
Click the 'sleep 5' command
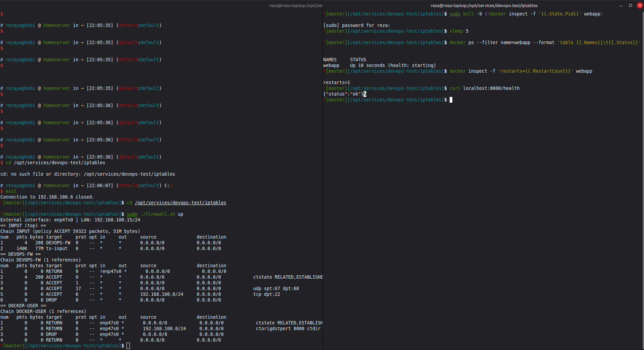(459, 31)
